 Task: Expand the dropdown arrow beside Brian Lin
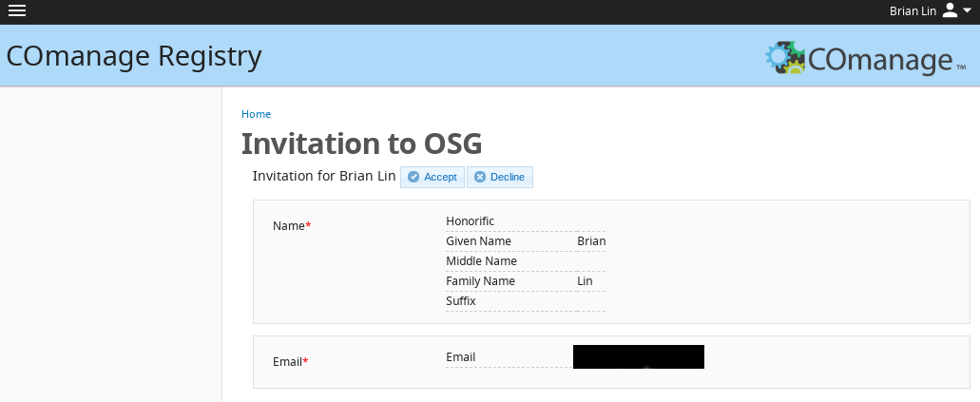point(967,10)
